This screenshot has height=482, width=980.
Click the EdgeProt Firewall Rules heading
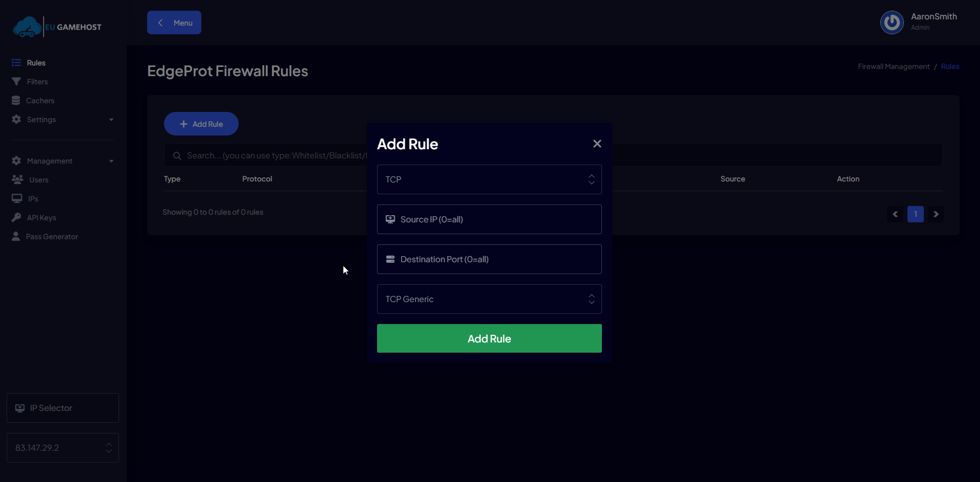(x=227, y=71)
